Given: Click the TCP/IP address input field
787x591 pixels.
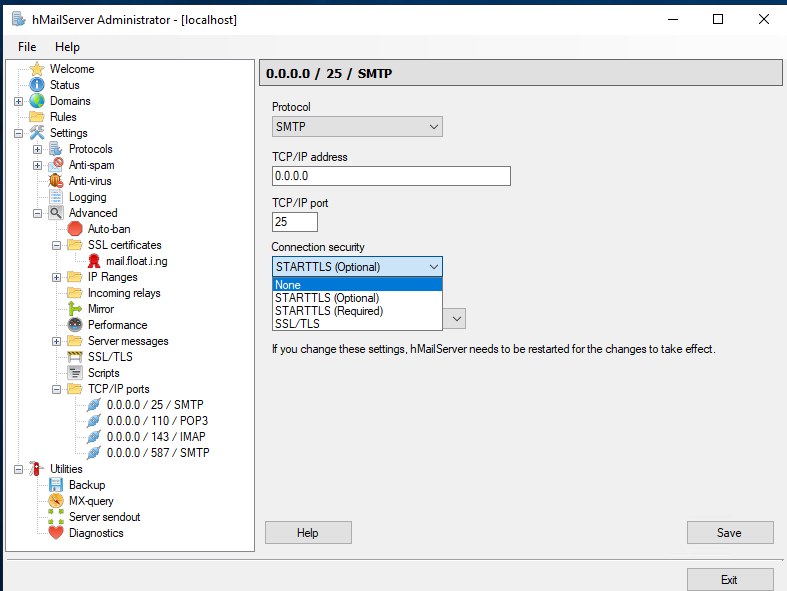Looking at the screenshot, I should coord(391,176).
